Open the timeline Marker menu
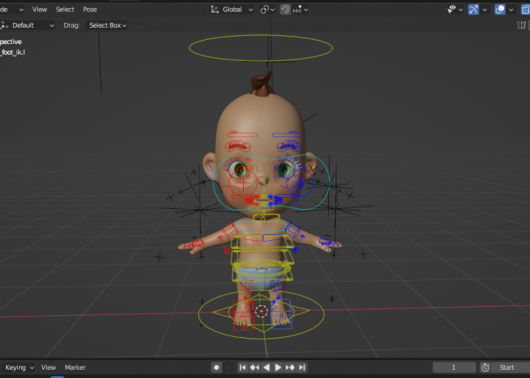 pyautogui.click(x=75, y=368)
